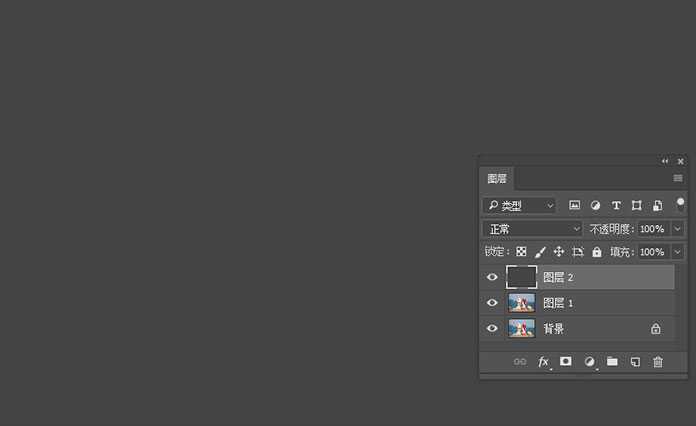Toggle visibility of 图层 1
Screen dimensions: 696x426
(492, 303)
